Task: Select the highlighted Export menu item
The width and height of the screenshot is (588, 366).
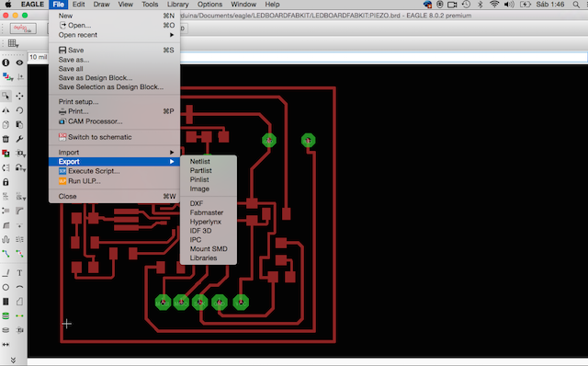Action: click(x=114, y=162)
